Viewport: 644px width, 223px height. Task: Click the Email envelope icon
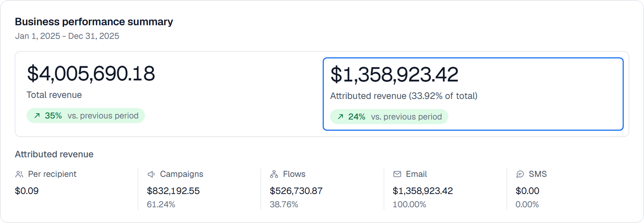(x=397, y=174)
